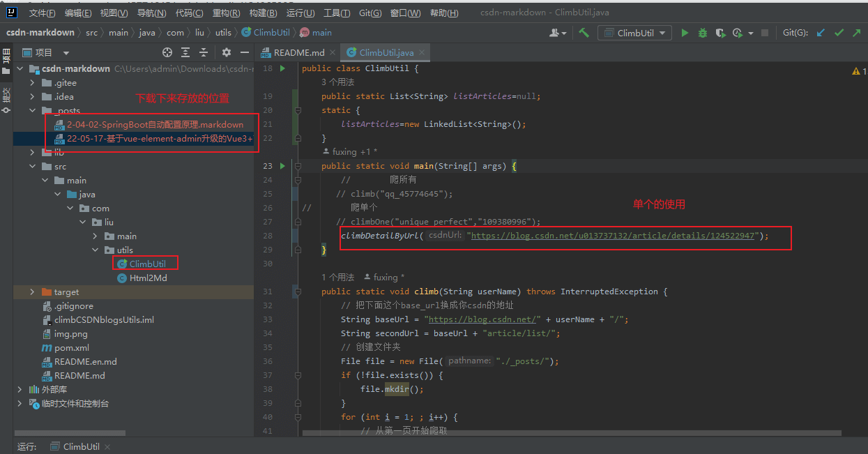Viewport: 868px width, 454px height.
Task: Expand the main package under liu
Action: point(95,236)
